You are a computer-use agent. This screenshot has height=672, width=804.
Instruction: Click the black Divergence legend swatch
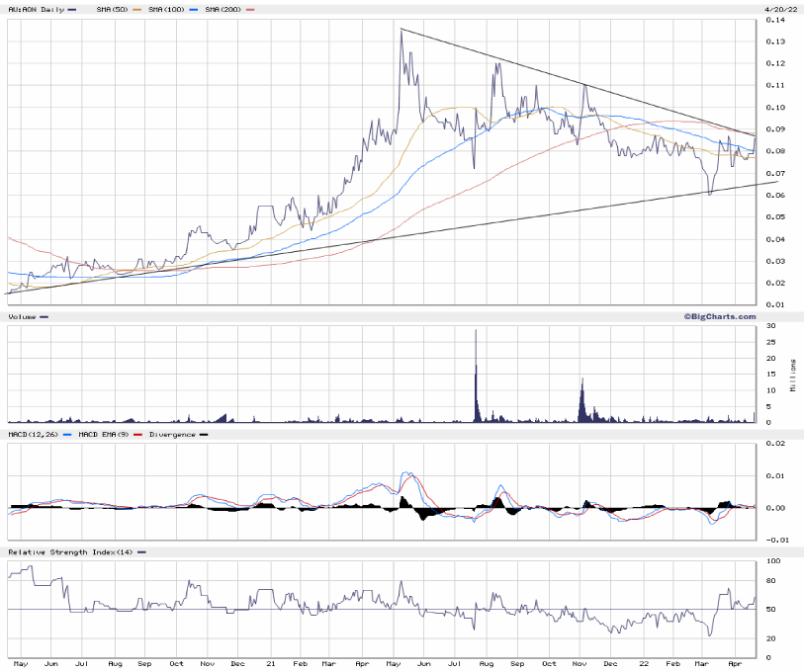(204, 434)
